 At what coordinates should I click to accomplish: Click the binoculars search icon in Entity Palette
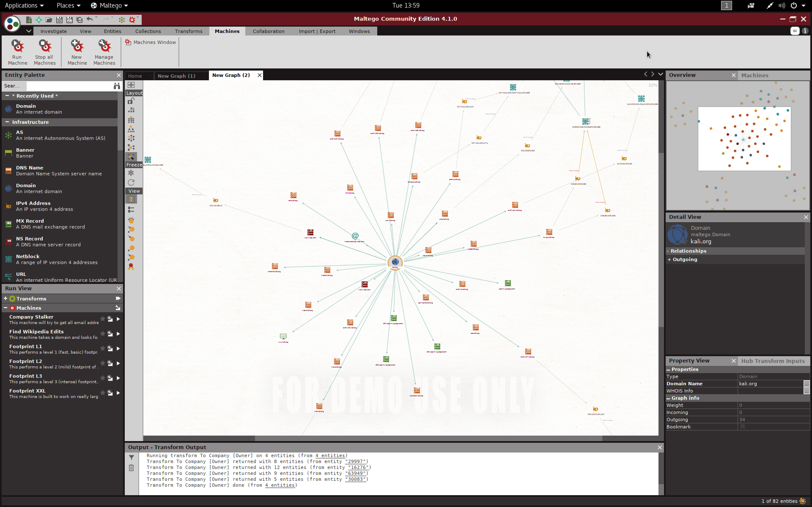(x=117, y=86)
